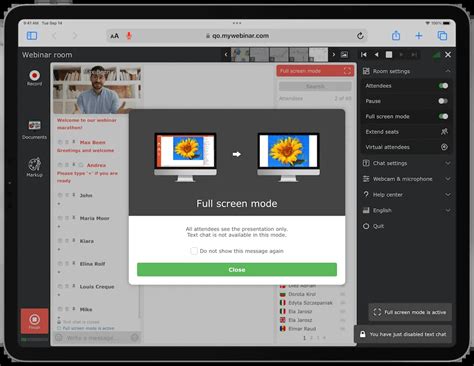
Task: Select the first slide thumbnail
Action: coord(240,55)
